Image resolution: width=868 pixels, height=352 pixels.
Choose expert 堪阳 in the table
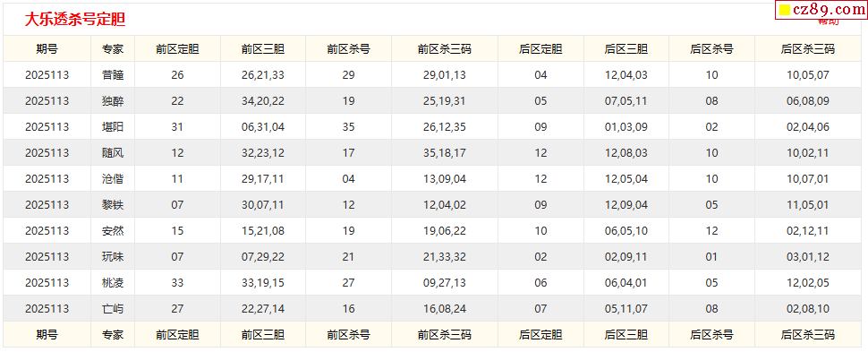coord(113,127)
